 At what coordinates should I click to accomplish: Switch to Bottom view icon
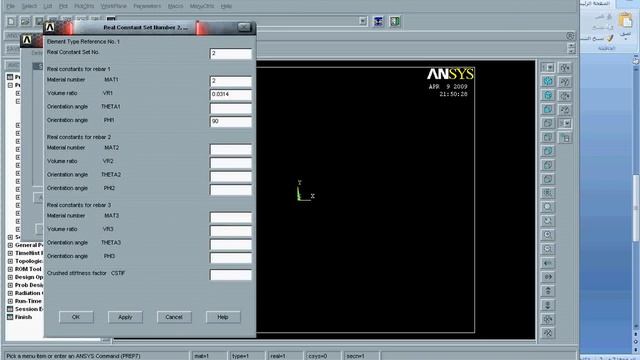(548, 179)
